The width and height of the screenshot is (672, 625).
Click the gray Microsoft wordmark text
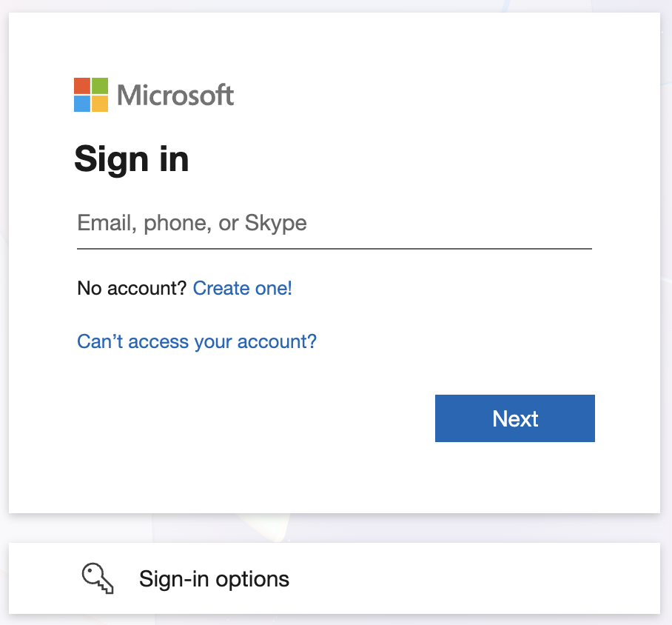click(175, 96)
